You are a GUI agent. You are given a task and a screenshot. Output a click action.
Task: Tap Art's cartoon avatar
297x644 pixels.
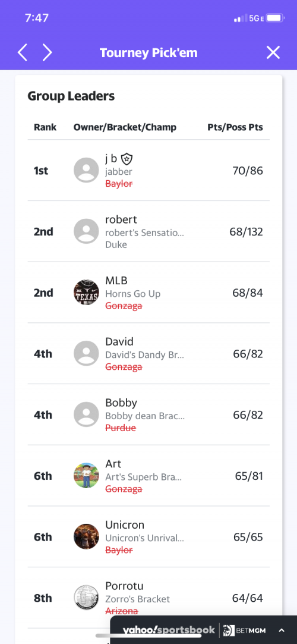[86, 476]
